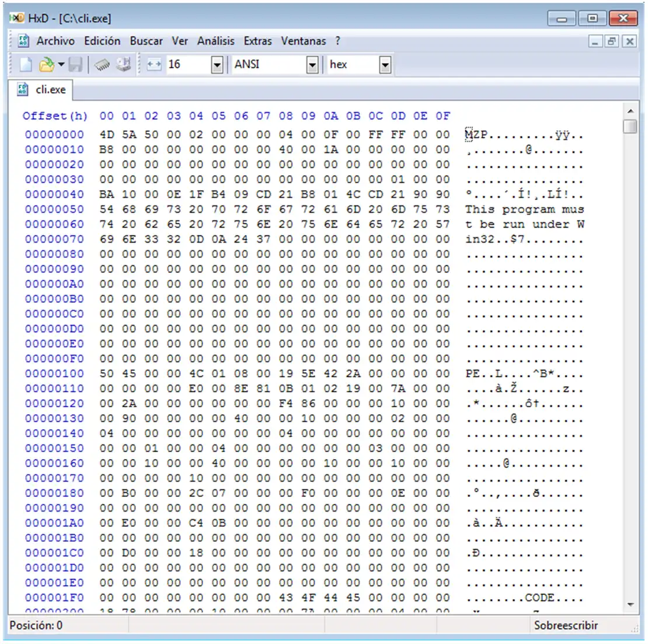
Task: Click the MZP decoded text in first row
Action: coord(476,135)
